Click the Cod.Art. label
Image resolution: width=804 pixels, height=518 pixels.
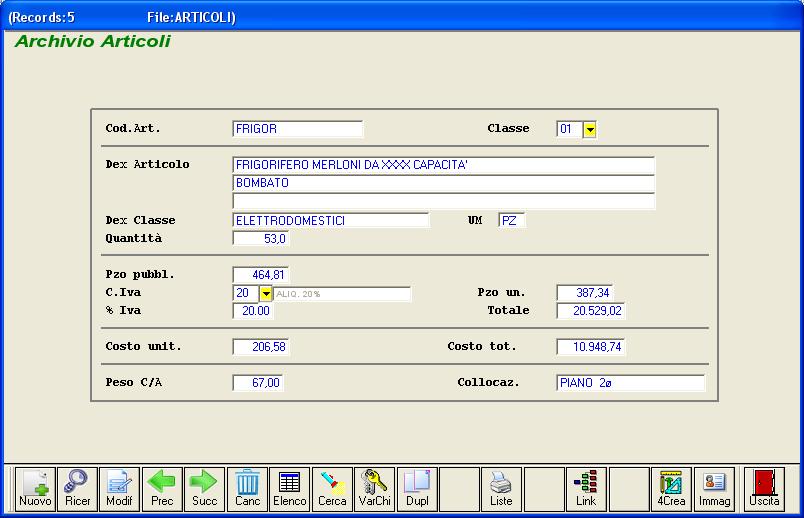(133, 128)
